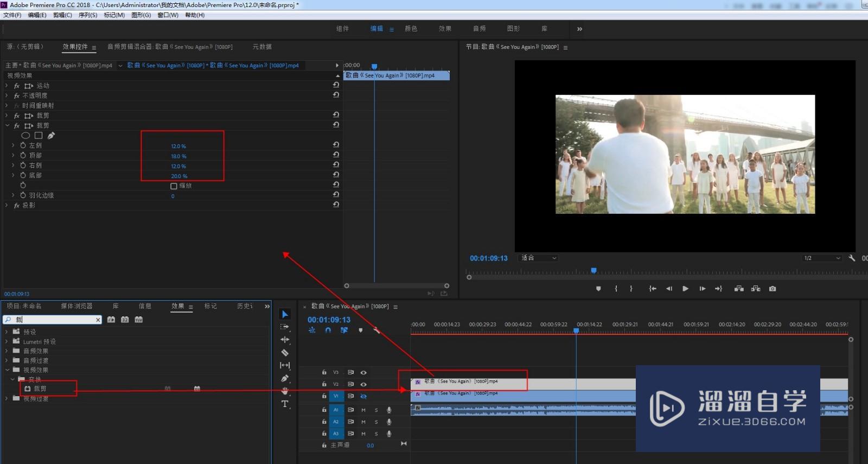Click the Program monitor scrubber playhead
Screen dimensions: 868x464
[593, 270]
